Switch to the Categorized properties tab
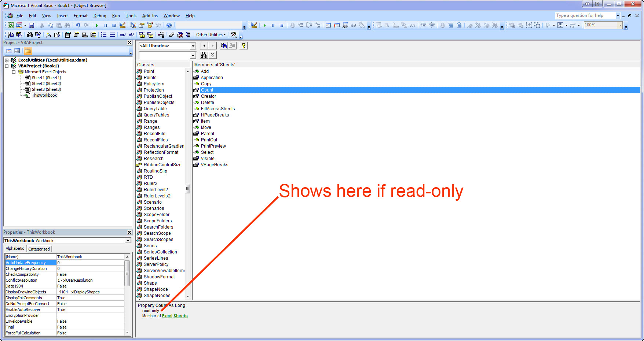This screenshot has width=644, height=341. (39, 249)
